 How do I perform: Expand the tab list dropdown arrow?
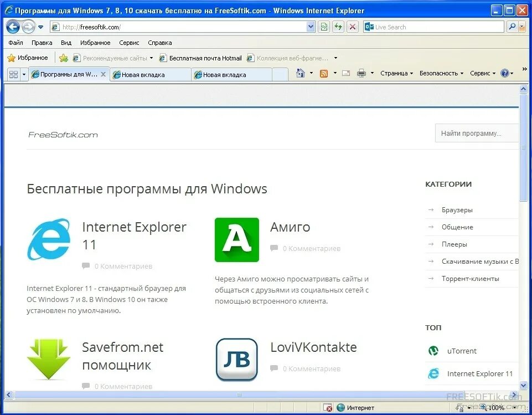pos(24,74)
